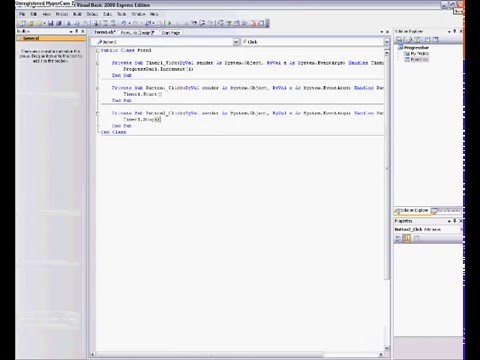Collapse the Timer1_Tick sub outlining region
This screenshot has width=480, height=360.
(x=98, y=63)
